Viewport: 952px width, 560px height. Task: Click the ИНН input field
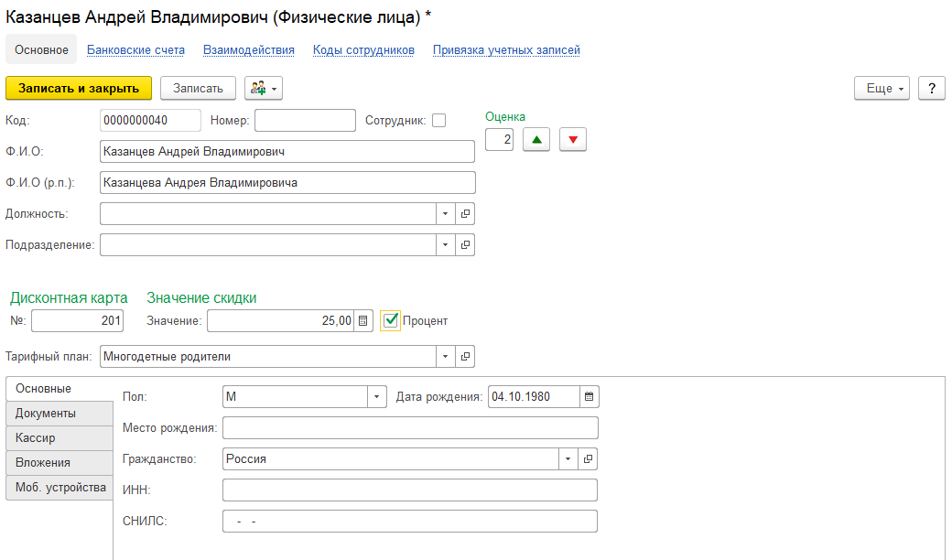click(x=409, y=490)
